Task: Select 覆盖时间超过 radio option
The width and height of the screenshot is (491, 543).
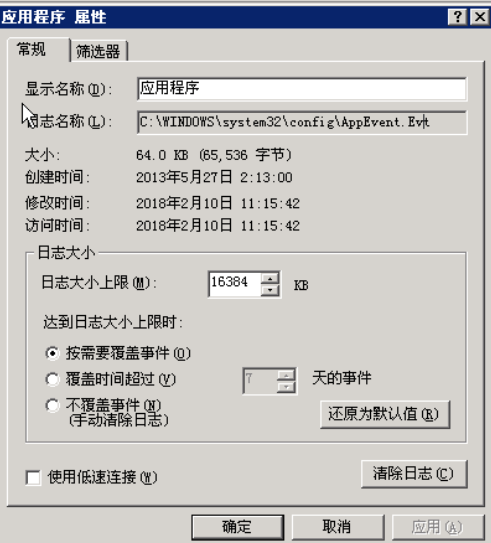Action: (52, 379)
